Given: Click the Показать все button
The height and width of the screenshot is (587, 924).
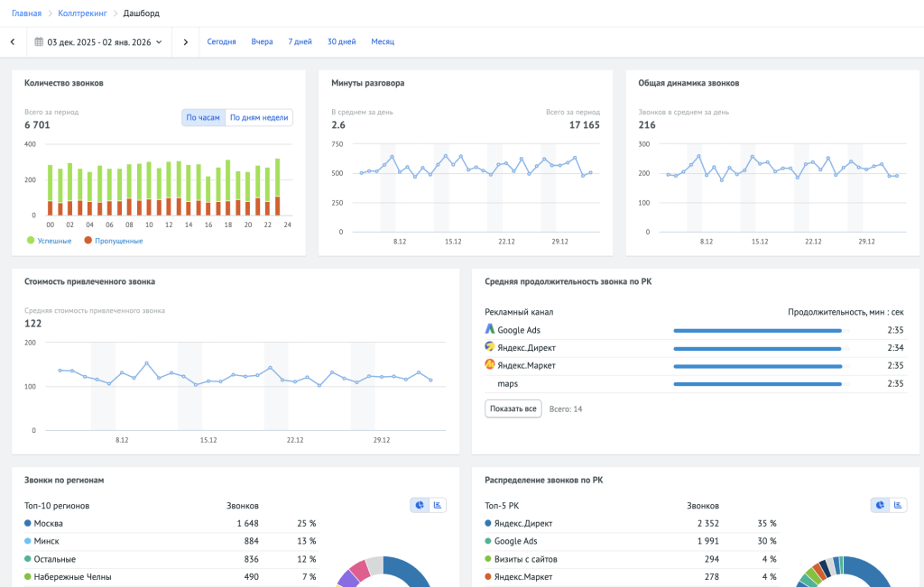Looking at the screenshot, I should [513, 408].
